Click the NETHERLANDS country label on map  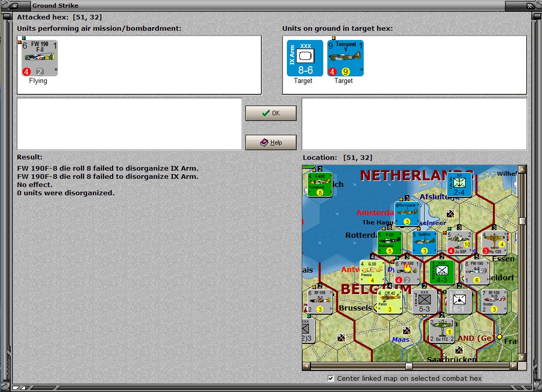pyautogui.click(x=416, y=176)
